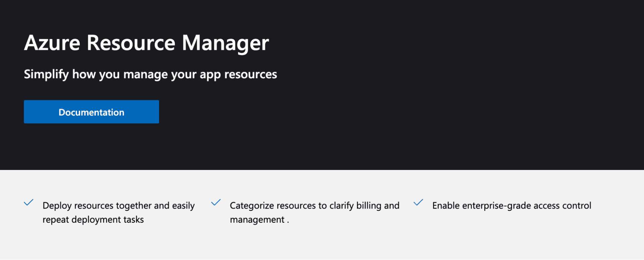Click the word "Manager" in the heading
Screen dimensions: 644x260
[x=225, y=43]
